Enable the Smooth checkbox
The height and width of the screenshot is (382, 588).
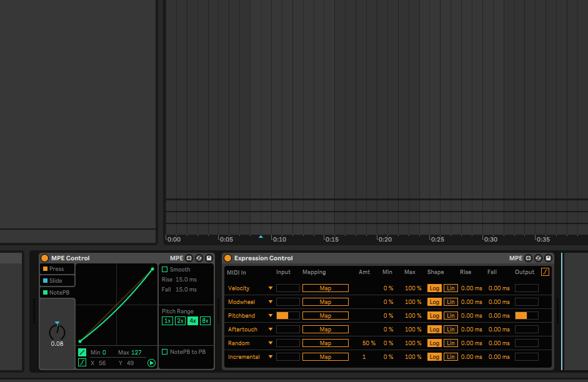click(165, 270)
